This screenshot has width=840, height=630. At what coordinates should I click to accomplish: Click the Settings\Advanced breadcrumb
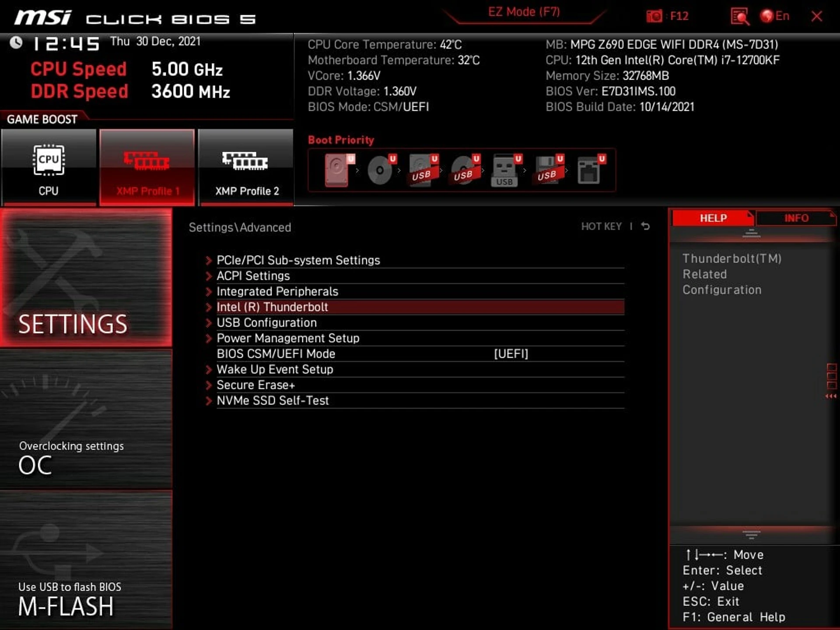pos(240,227)
